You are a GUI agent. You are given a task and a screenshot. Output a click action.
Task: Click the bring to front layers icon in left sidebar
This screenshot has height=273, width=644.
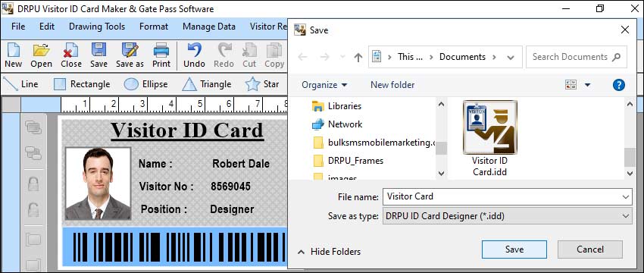33,127
